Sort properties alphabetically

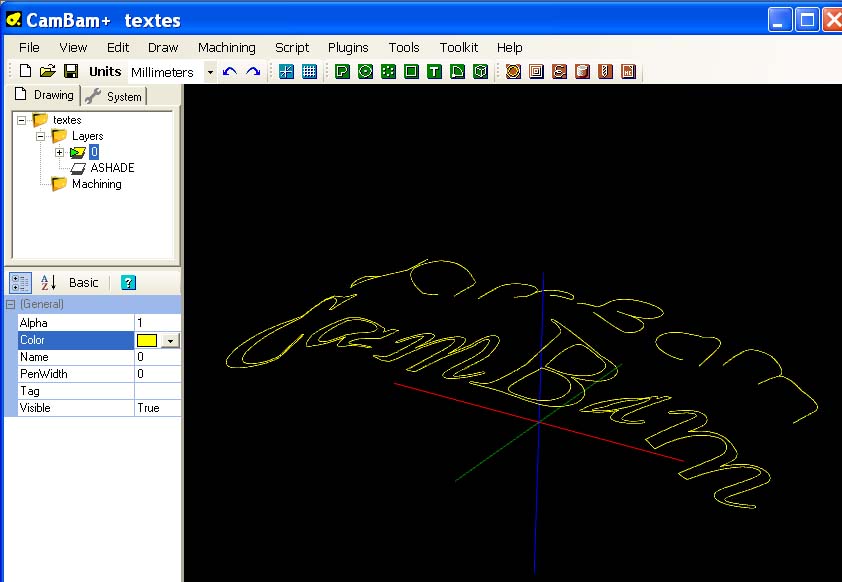click(48, 282)
